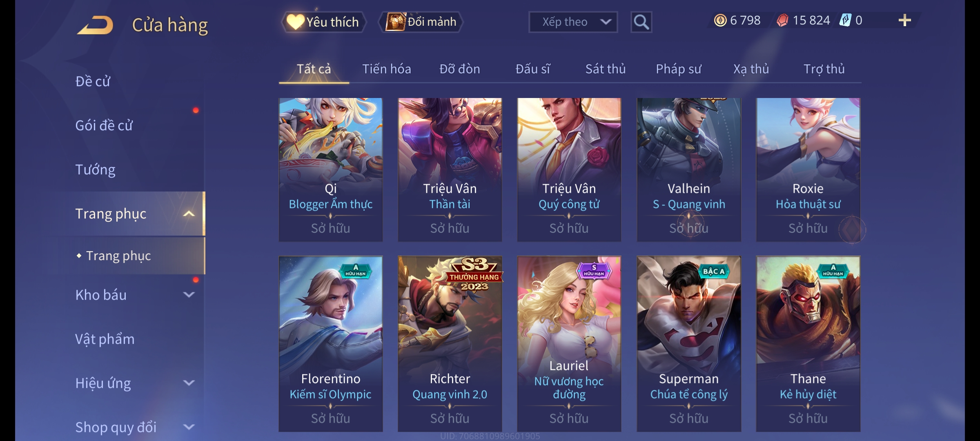The image size is (980, 441).
Task: Open the search magnifier icon
Action: (x=641, y=22)
